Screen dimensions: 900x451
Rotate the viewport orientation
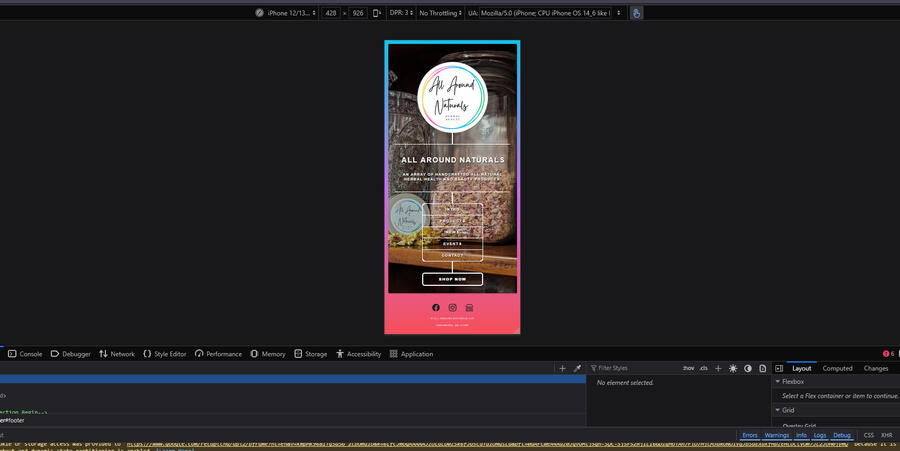377,13
